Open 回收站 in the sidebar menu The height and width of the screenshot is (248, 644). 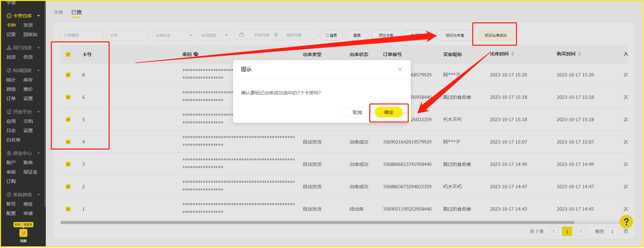[x=30, y=34]
